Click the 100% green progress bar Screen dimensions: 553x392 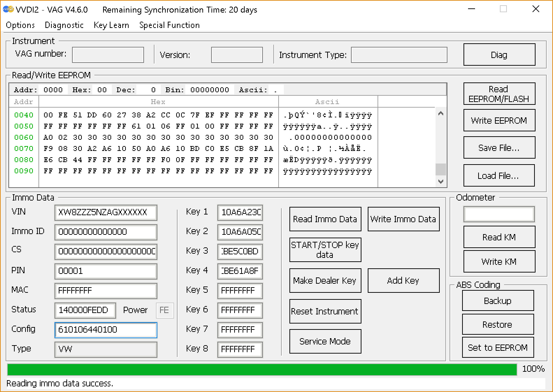tap(262, 369)
